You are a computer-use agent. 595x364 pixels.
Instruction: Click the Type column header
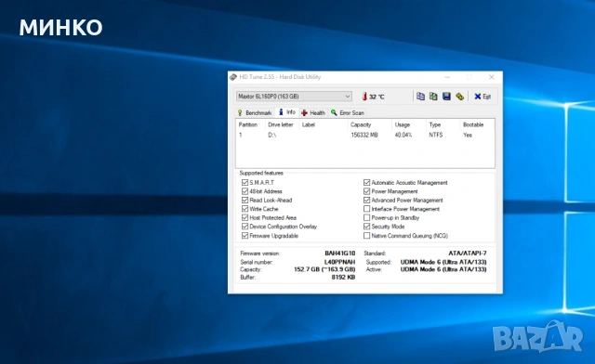(x=435, y=124)
